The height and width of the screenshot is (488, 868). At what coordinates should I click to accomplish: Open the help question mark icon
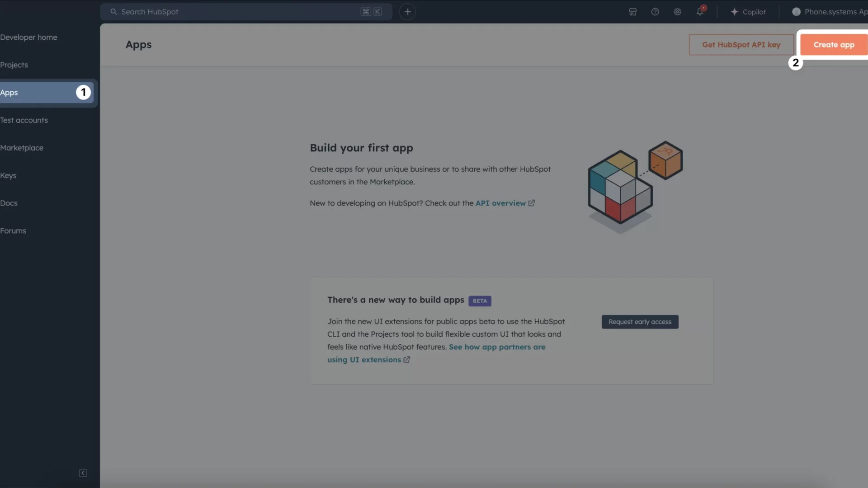coord(655,12)
